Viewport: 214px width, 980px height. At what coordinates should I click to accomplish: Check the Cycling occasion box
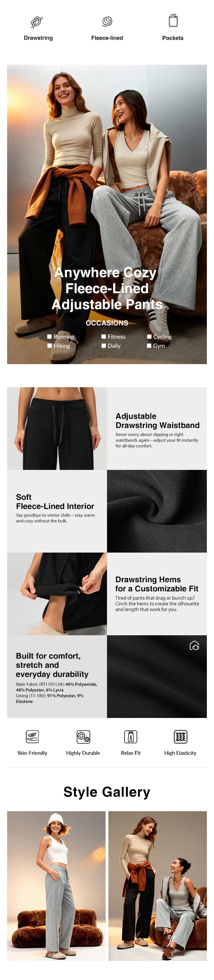coord(149,337)
